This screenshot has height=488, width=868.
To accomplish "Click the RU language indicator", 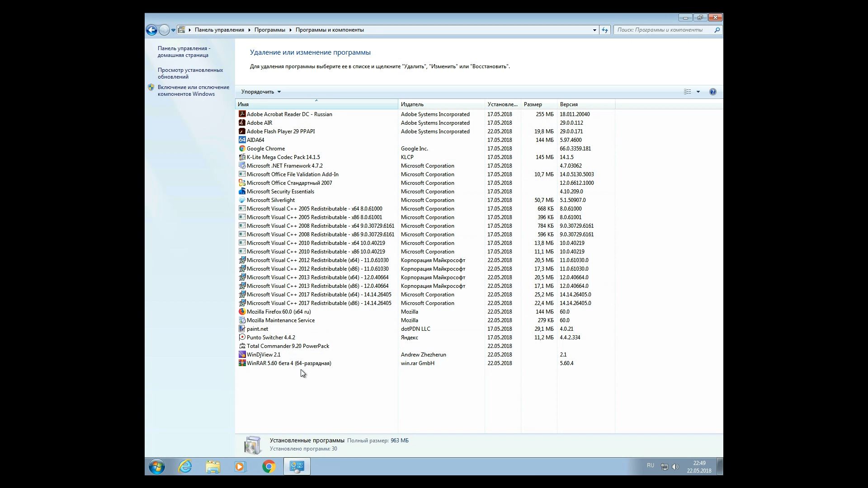I will pyautogui.click(x=650, y=465).
